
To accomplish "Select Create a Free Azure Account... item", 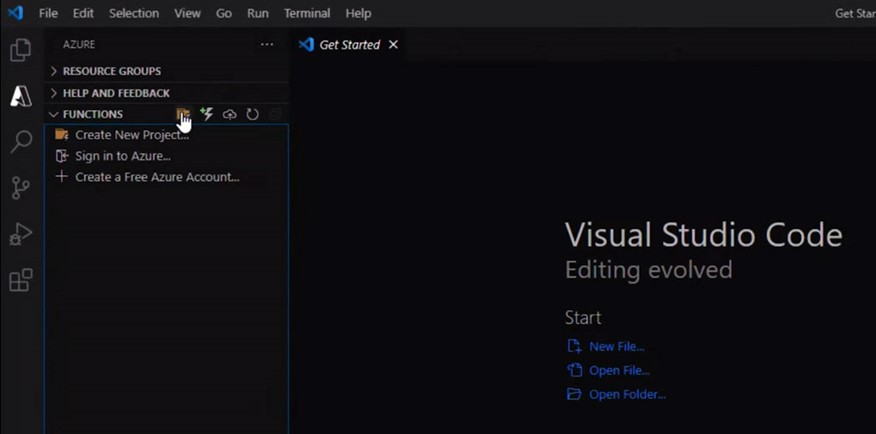I will [166, 177].
